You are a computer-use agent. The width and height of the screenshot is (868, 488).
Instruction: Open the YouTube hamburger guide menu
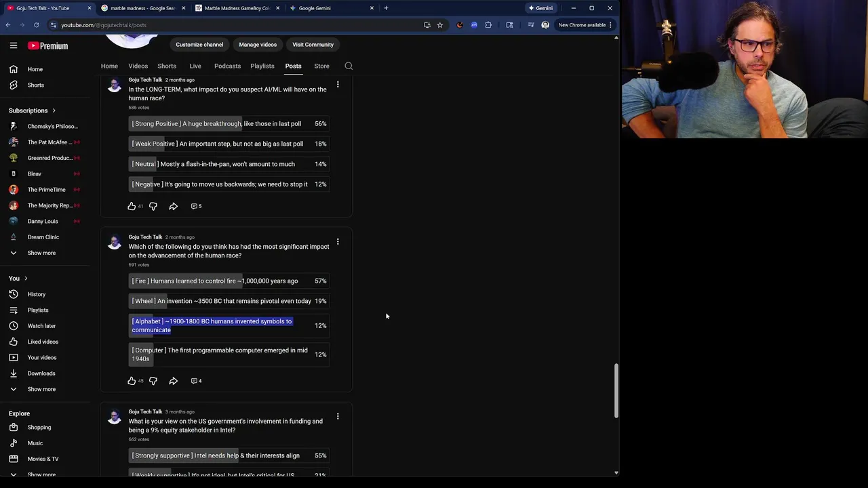coord(13,45)
